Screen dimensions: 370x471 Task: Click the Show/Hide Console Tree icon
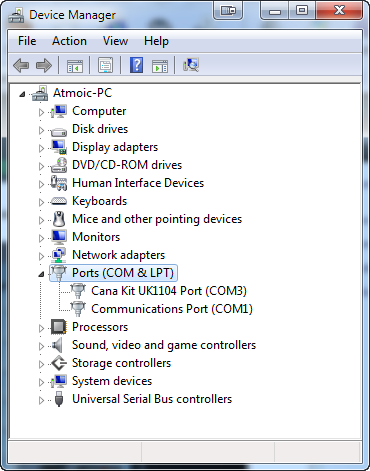click(x=75, y=65)
